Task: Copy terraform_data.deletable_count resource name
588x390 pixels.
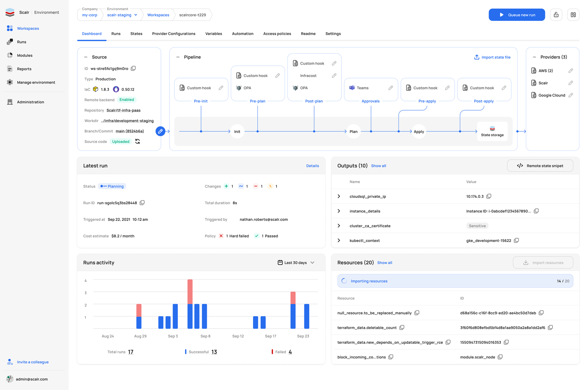Action: (x=402, y=328)
